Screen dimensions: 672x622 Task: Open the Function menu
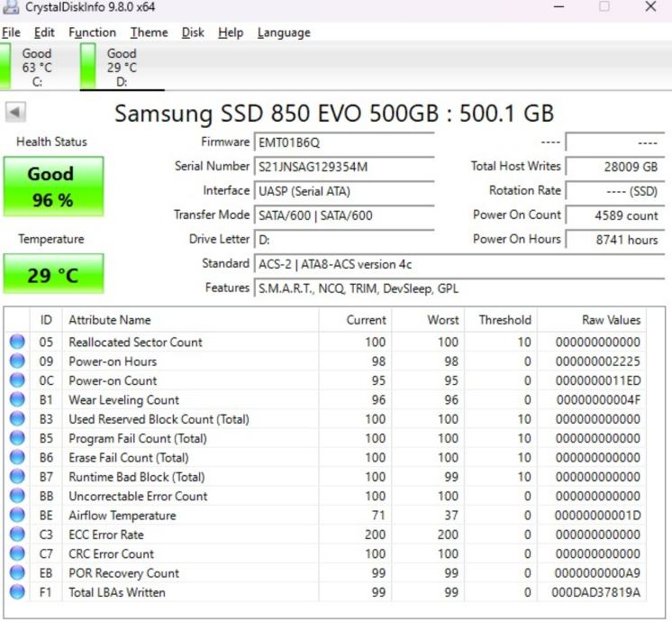[92, 32]
